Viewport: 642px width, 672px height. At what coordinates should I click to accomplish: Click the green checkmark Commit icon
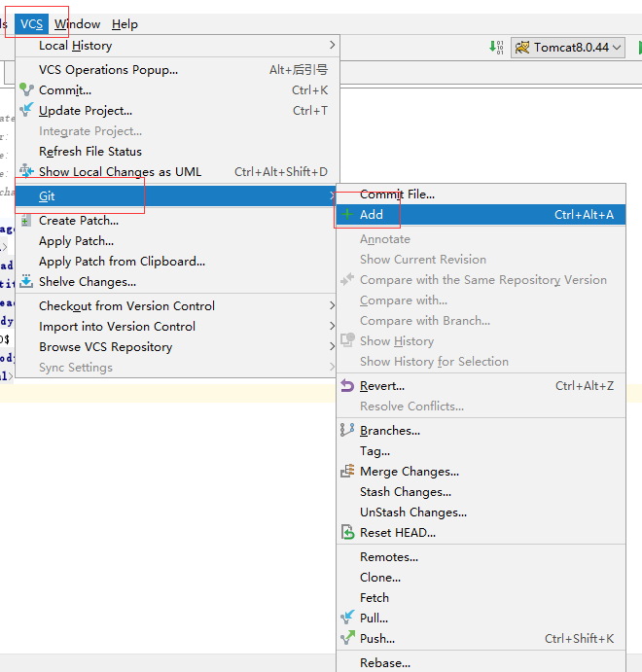click(26, 90)
